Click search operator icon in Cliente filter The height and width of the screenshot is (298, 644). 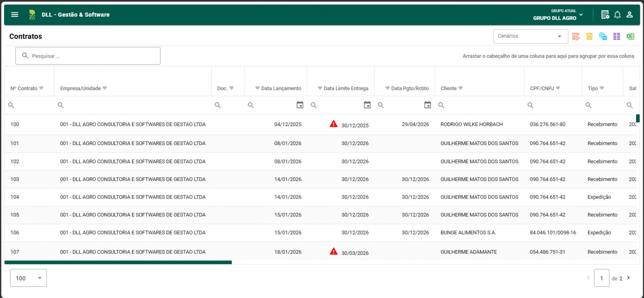tap(441, 105)
